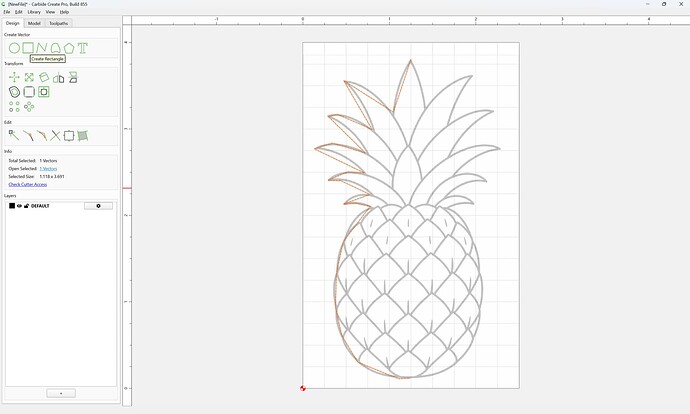
Task: Click the second curved-line edit icon
Action: tap(42, 136)
